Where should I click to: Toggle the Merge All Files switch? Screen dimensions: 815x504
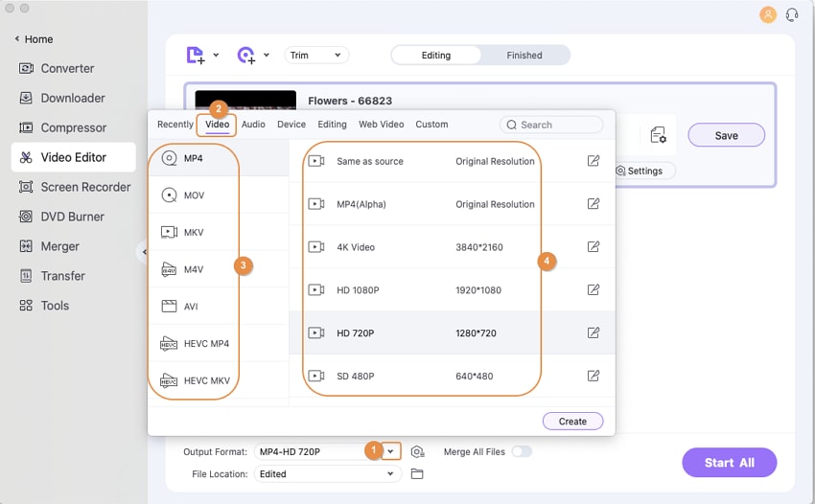522,451
